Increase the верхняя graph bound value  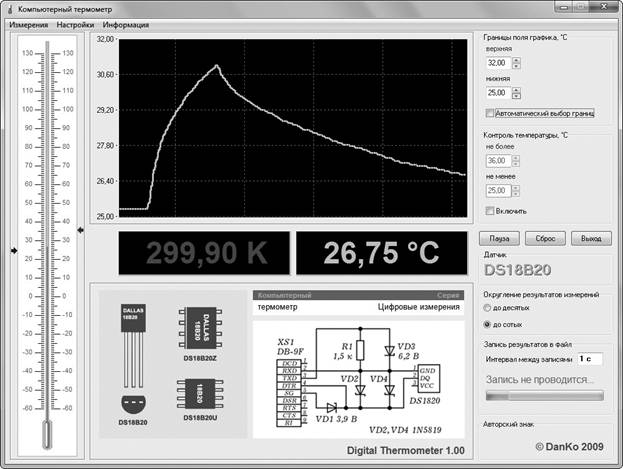click(516, 60)
